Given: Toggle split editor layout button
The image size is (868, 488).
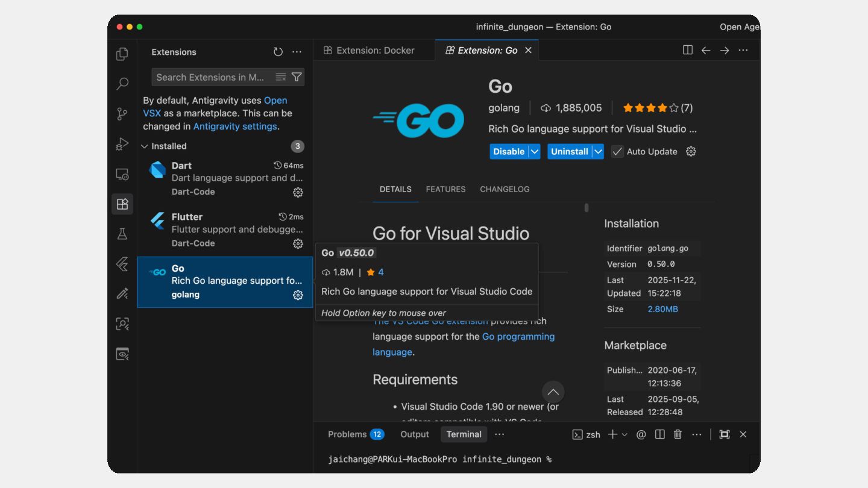Looking at the screenshot, I should pyautogui.click(x=687, y=51).
